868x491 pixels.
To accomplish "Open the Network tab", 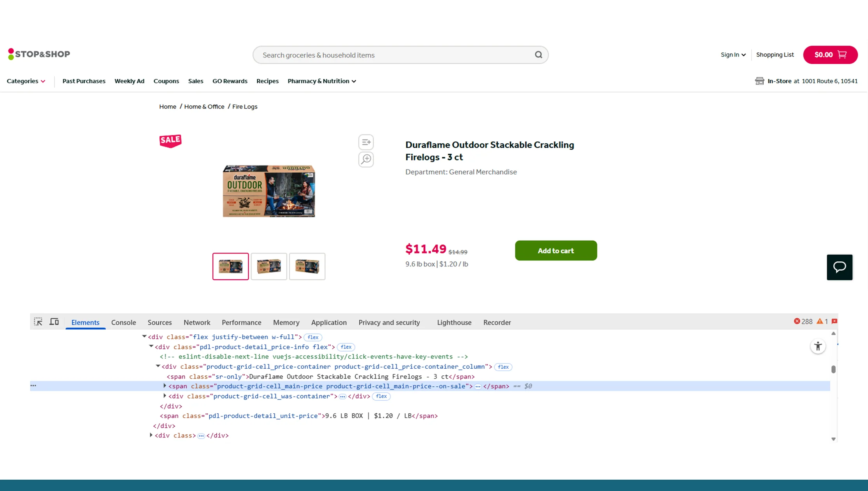I will [197, 322].
